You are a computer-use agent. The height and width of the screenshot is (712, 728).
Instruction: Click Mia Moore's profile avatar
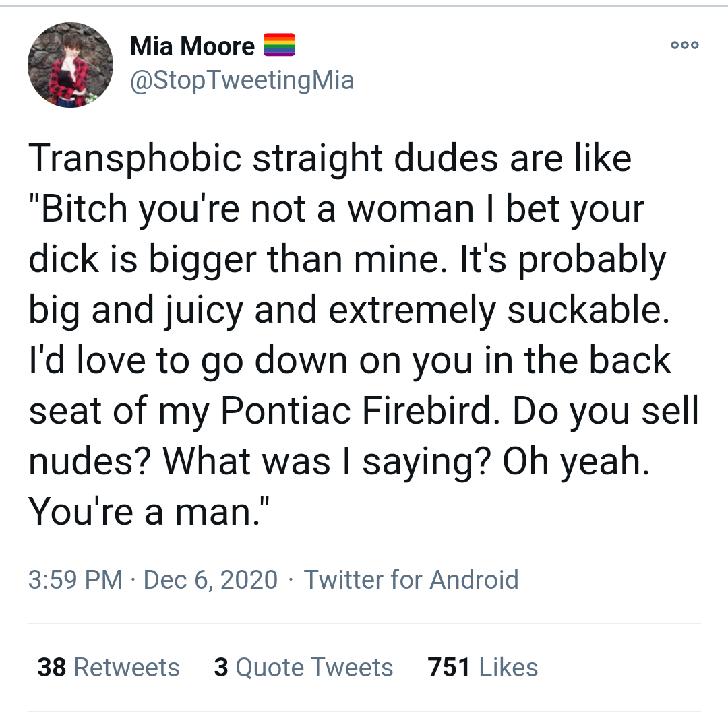pyautogui.click(x=70, y=65)
